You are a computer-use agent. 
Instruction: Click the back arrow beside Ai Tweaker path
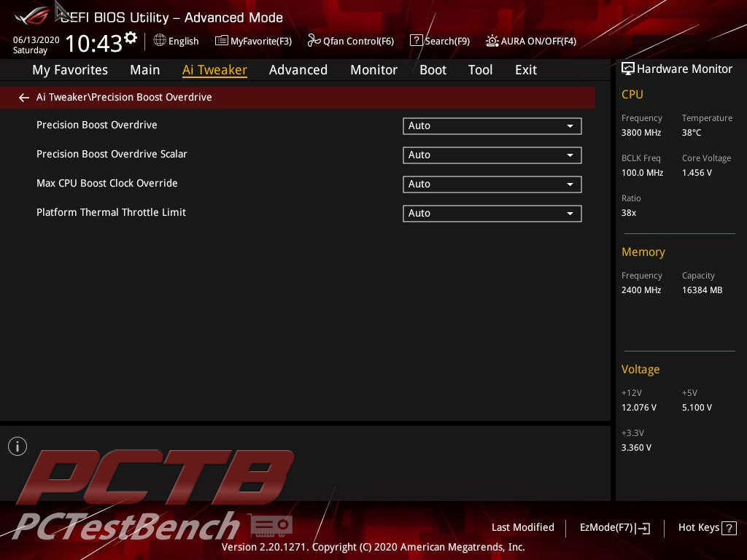(24, 98)
